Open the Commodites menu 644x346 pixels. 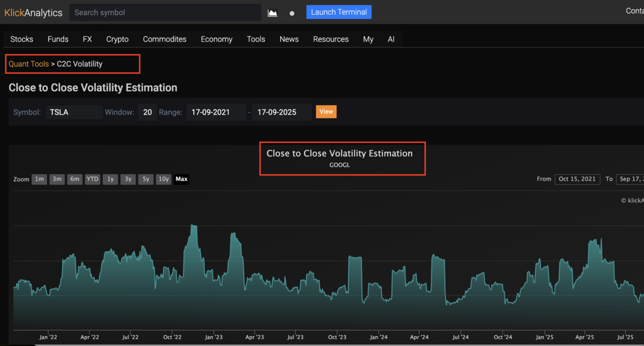[x=164, y=39]
